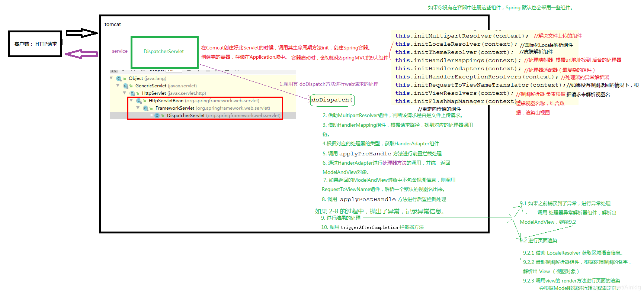Image resolution: width=644 pixels, height=294 pixels.
Task: Click the red '在Comcat创建好此Servlet的时候' text
Action: (286, 48)
